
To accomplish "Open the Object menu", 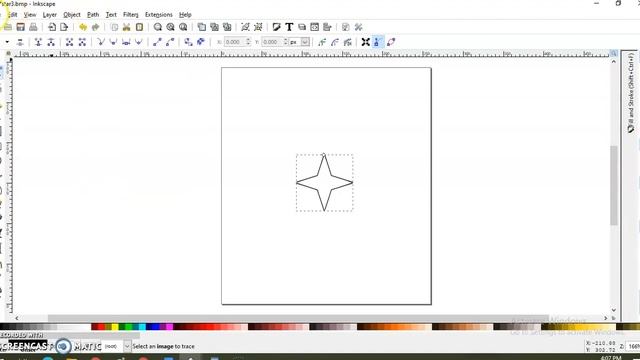I will coord(72,15).
